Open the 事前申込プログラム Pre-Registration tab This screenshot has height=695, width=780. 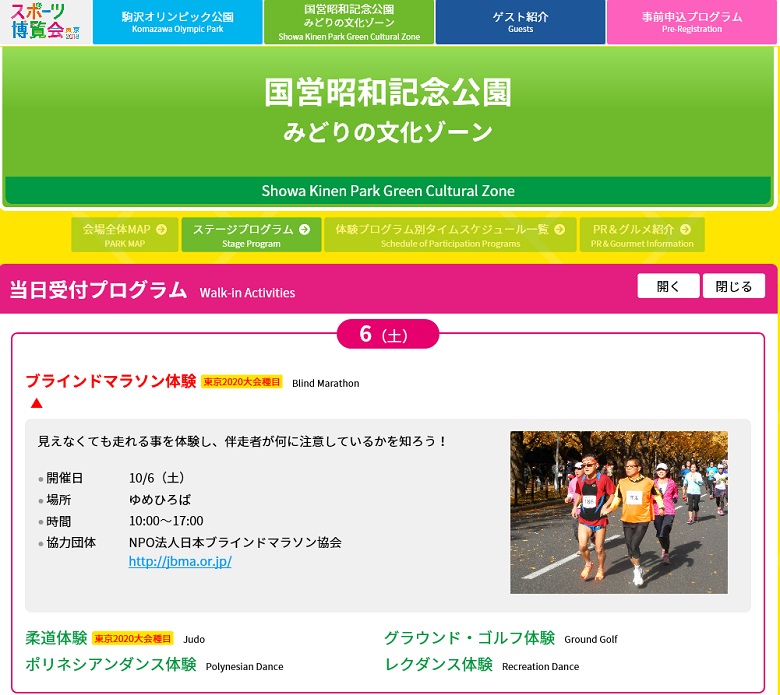[x=692, y=22]
